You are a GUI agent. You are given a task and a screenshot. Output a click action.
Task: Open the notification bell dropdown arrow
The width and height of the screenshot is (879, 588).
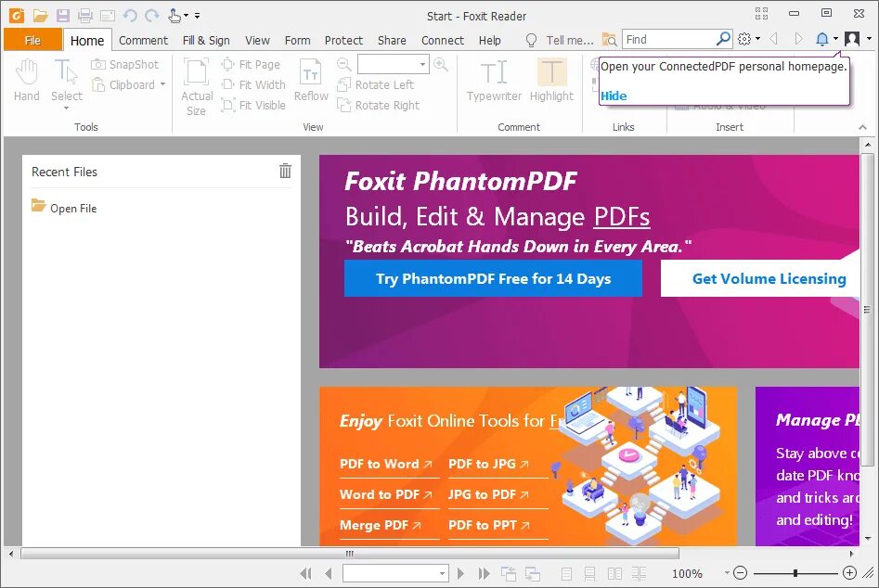tap(835, 39)
